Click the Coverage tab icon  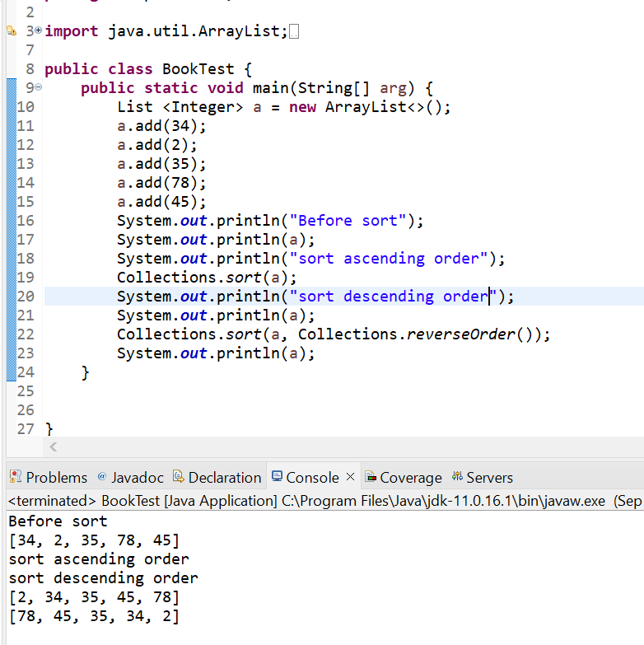371,477
